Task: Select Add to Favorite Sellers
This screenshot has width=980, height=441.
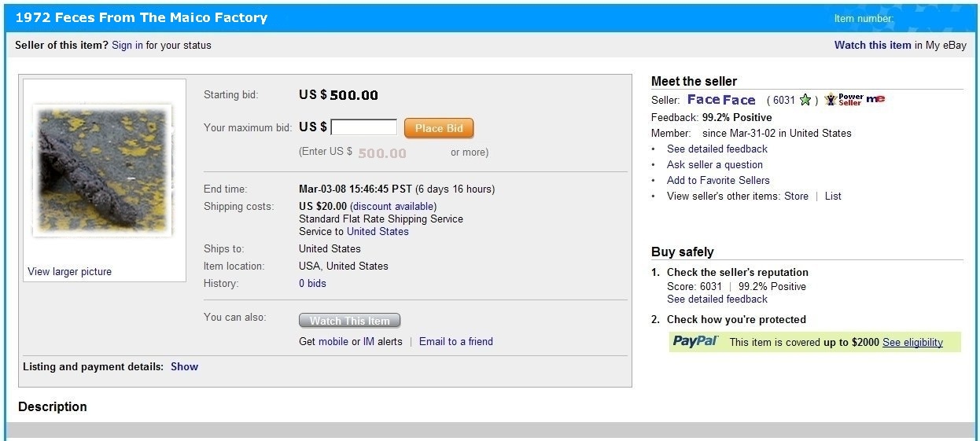Action: (x=718, y=180)
